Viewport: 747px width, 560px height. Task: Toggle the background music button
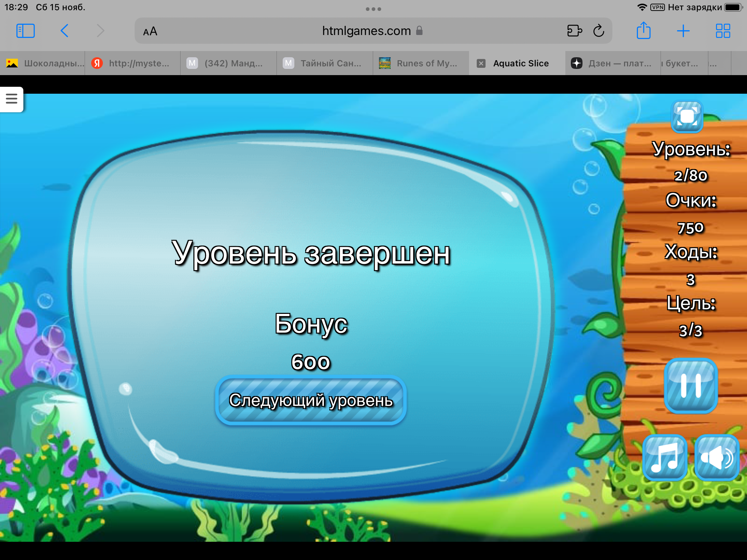(665, 457)
